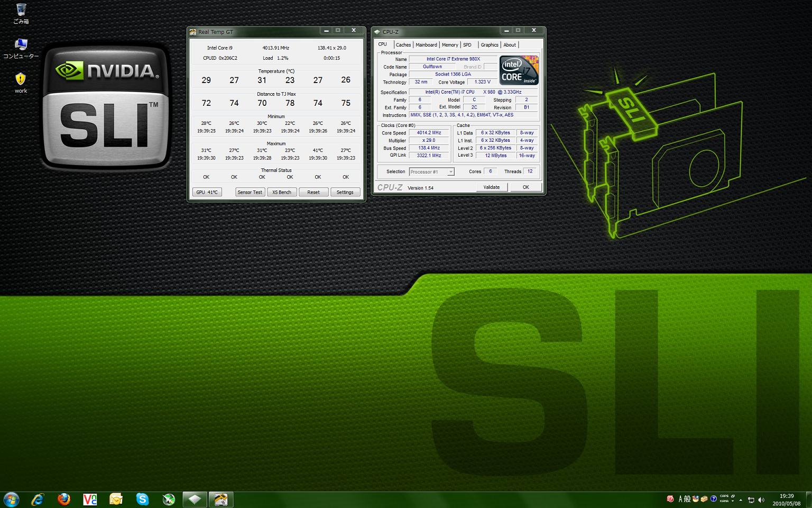Click the Intel Core i7 logo in CPU-Z

tap(519, 70)
